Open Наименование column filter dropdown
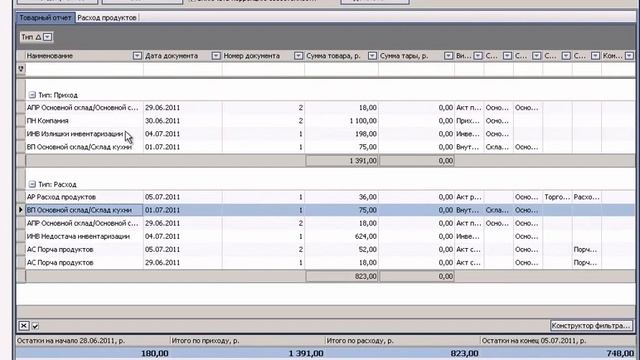The height and width of the screenshot is (360, 640). coord(137,56)
